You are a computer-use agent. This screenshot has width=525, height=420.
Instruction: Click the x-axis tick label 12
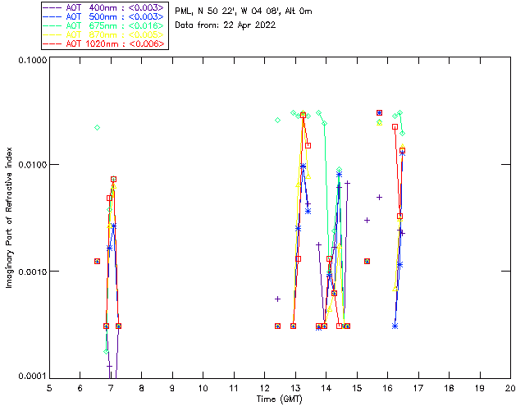click(264, 388)
